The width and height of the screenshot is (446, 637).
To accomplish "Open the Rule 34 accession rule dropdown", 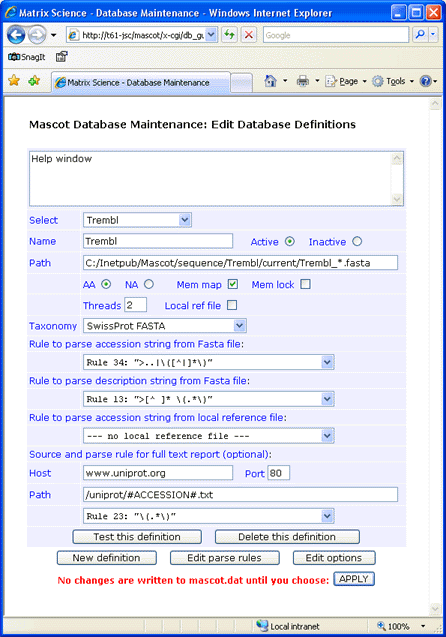I will click(209, 362).
